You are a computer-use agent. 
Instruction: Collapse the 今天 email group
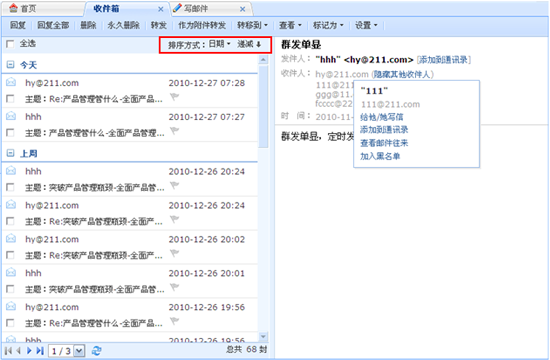point(11,65)
